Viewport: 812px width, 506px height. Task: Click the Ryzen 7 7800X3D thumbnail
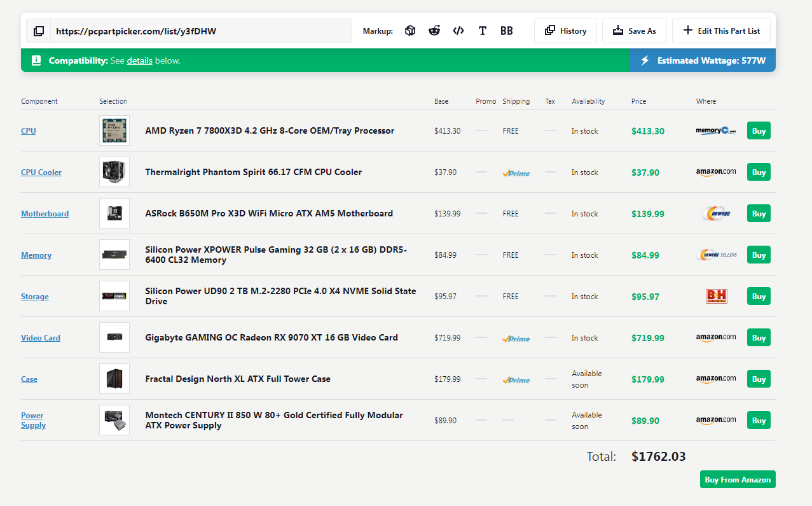click(x=114, y=130)
